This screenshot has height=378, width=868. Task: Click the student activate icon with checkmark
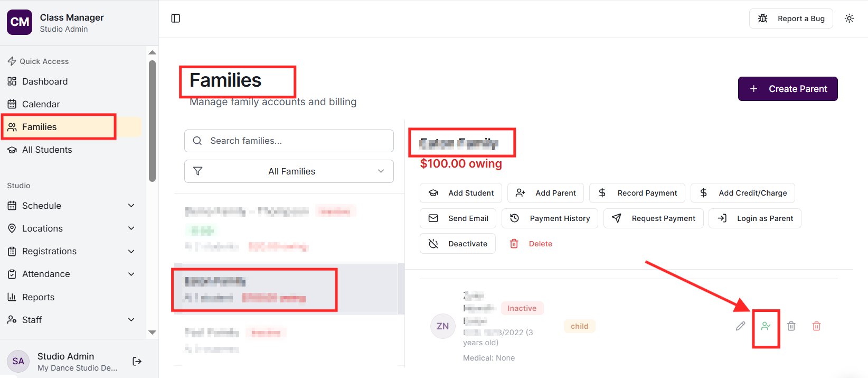coord(766,326)
